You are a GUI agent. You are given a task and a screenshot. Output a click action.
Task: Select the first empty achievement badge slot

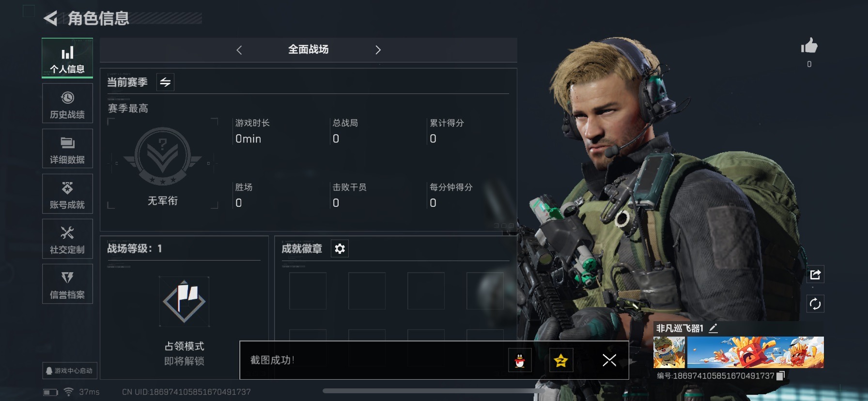click(308, 291)
